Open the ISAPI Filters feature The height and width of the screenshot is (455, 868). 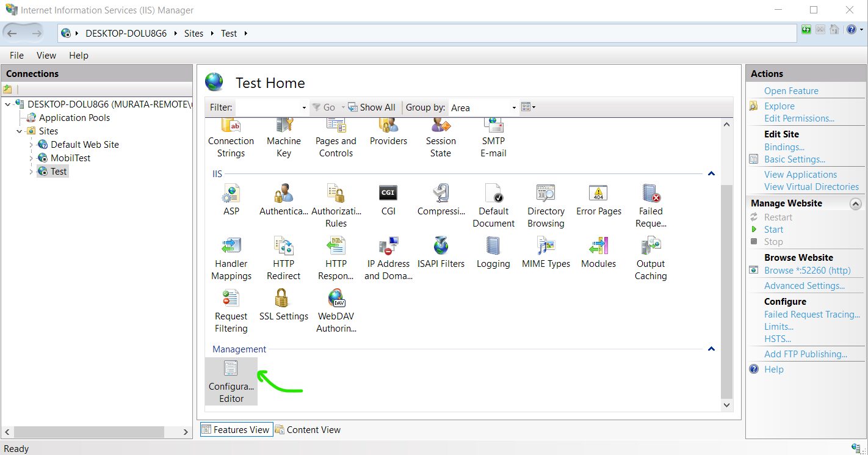[x=441, y=252]
